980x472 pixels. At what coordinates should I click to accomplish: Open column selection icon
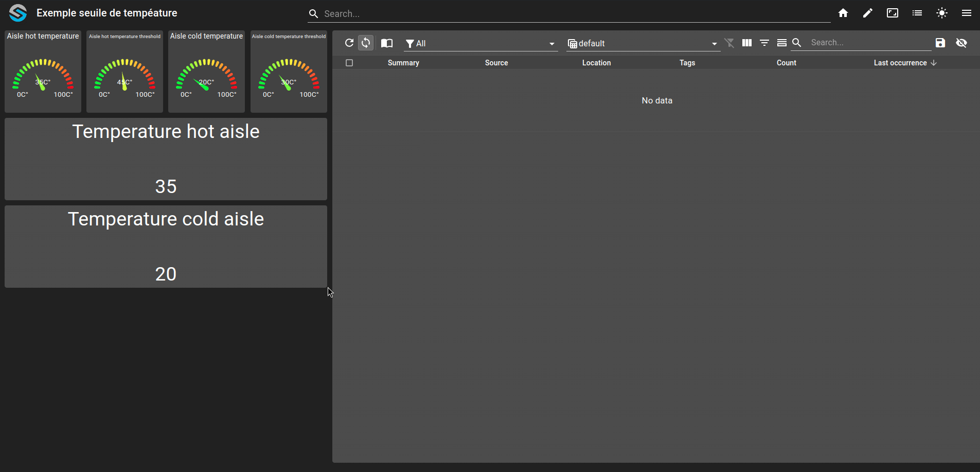(747, 43)
